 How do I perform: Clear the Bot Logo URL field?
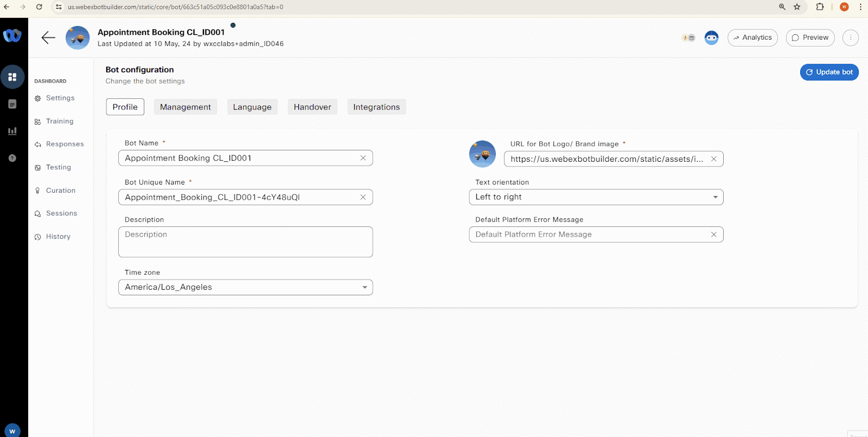713,159
